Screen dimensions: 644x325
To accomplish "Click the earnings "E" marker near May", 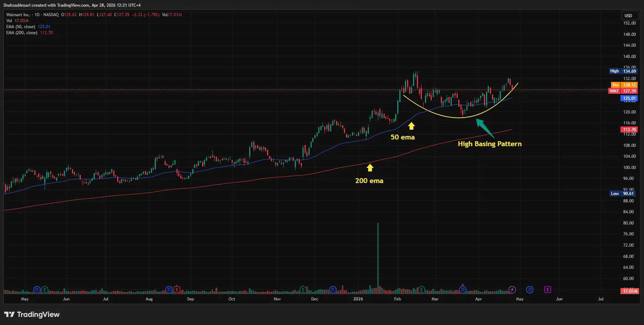I will tap(45, 290).
